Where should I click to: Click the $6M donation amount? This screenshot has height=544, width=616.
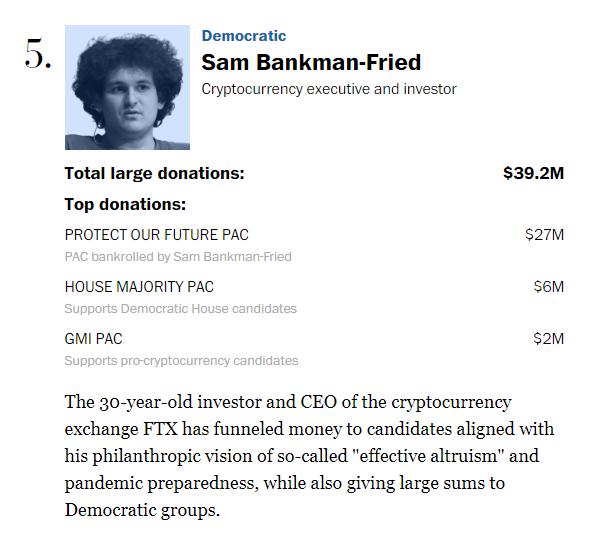pos(549,287)
